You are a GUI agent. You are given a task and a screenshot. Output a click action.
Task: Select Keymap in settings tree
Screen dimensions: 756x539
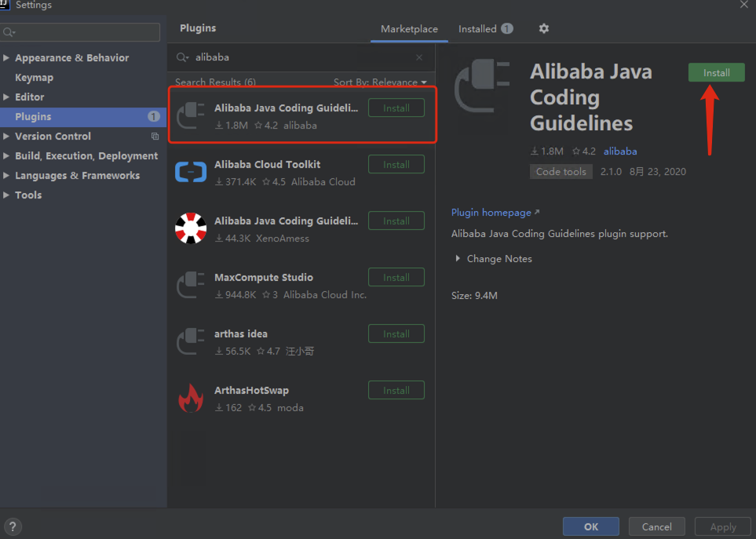(35, 78)
